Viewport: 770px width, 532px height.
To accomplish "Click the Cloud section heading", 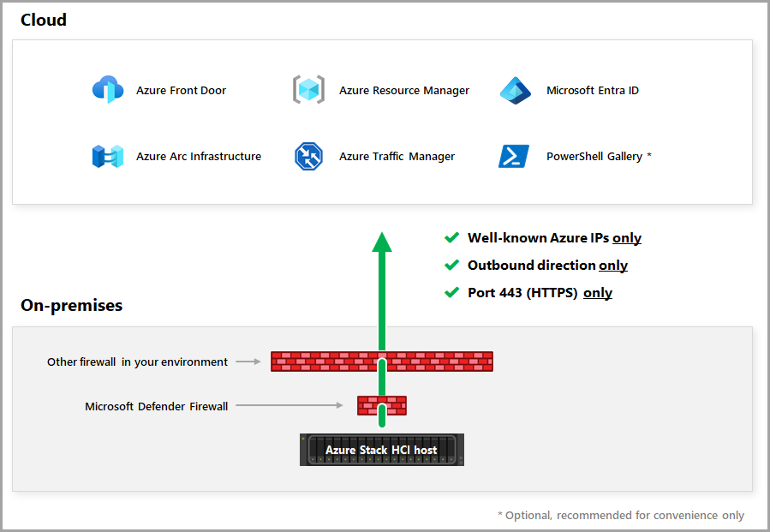I will (x=43, y=20).
